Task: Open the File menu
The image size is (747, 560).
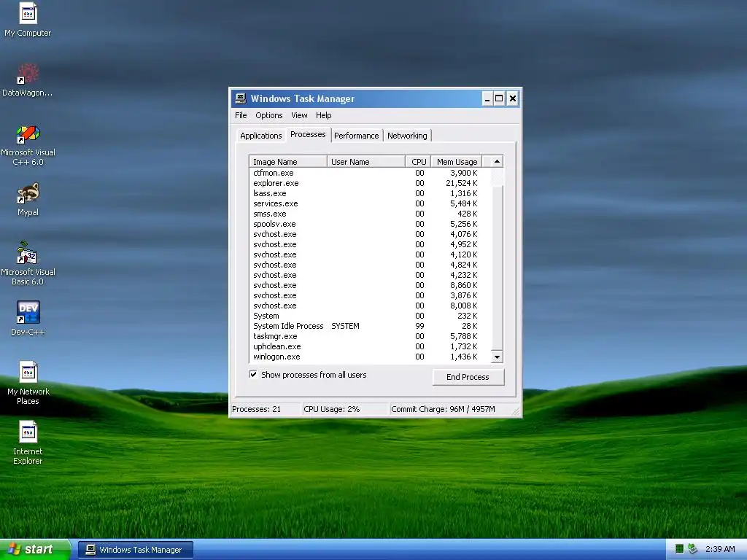Action: [241, 115]
